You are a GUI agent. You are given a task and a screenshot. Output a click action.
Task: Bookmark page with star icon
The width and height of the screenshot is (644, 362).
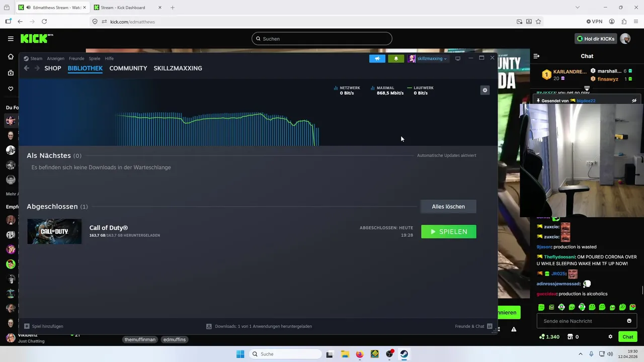tap(538, 22)
